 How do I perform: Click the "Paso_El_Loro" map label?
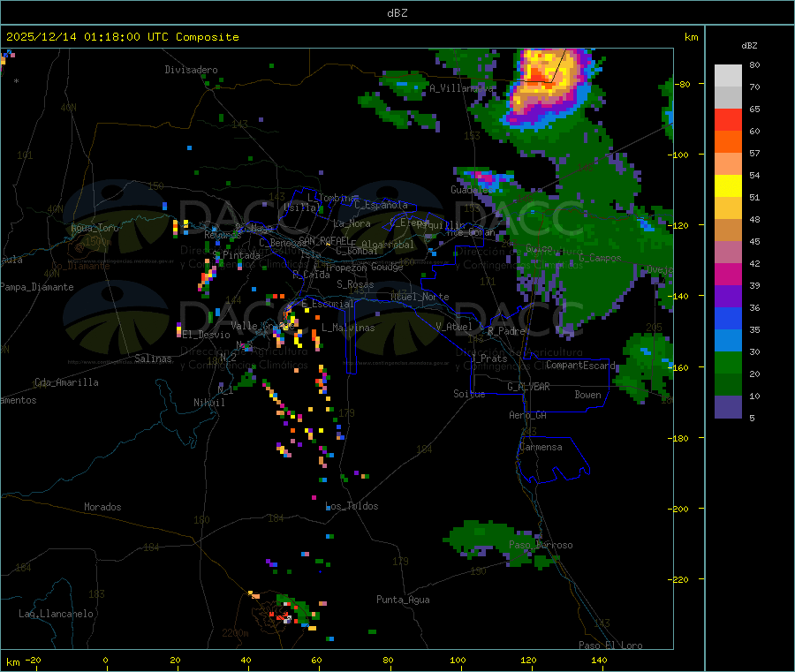(611, 646)
